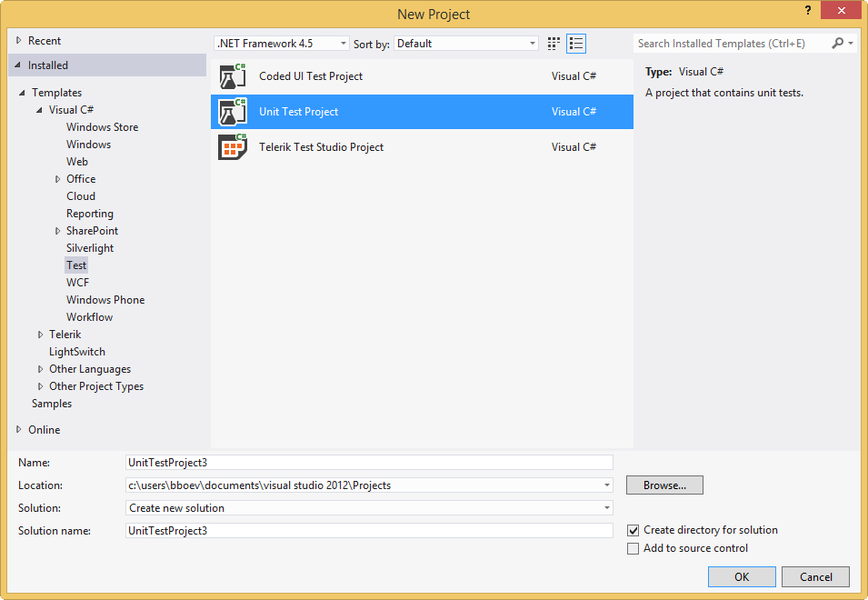Select Web template category
Image resolution: width=868 pixels, height=600 pixels.
coord(77,162)
